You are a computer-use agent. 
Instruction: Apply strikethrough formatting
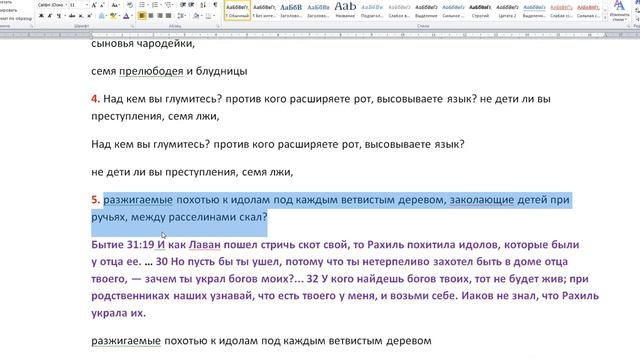[72, 16]
